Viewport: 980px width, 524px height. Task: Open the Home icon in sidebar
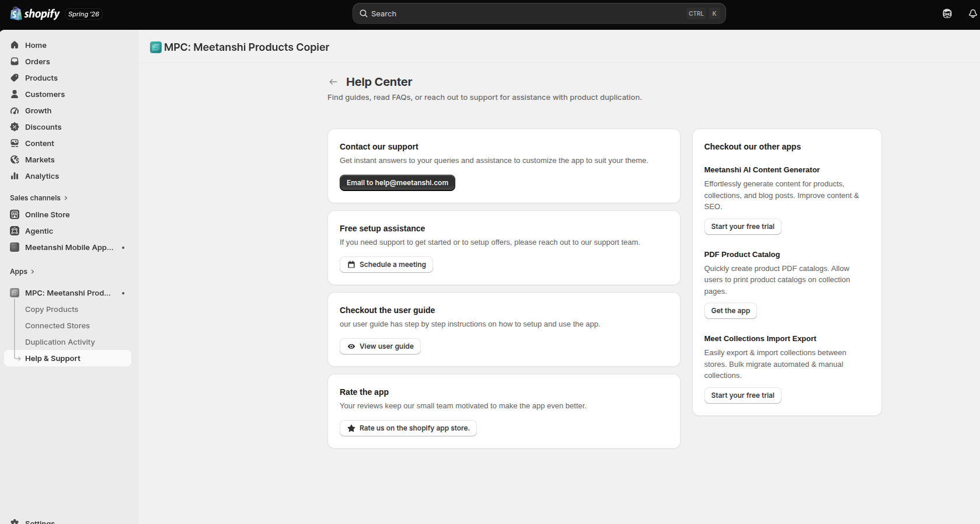(x=15, y=45)
